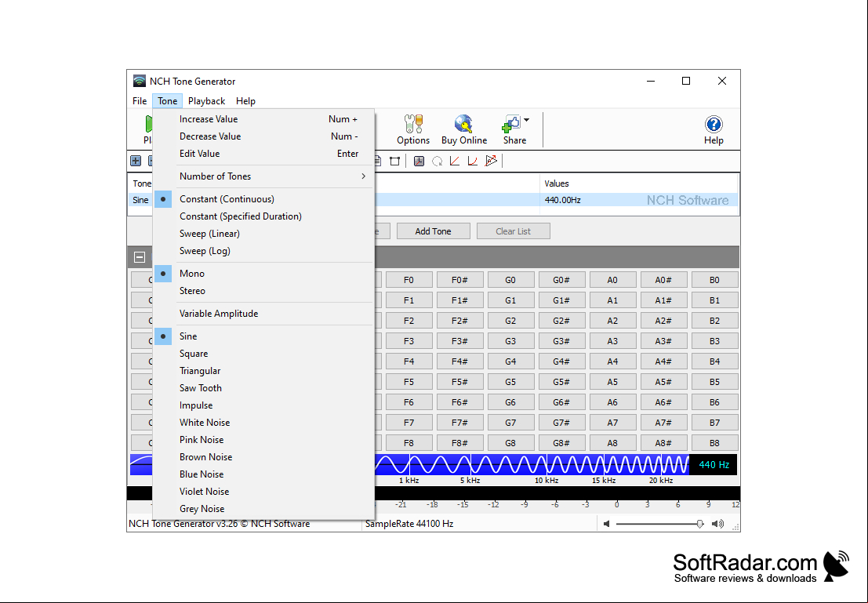
Task: Select White Noise
Action: click(263, 422)
